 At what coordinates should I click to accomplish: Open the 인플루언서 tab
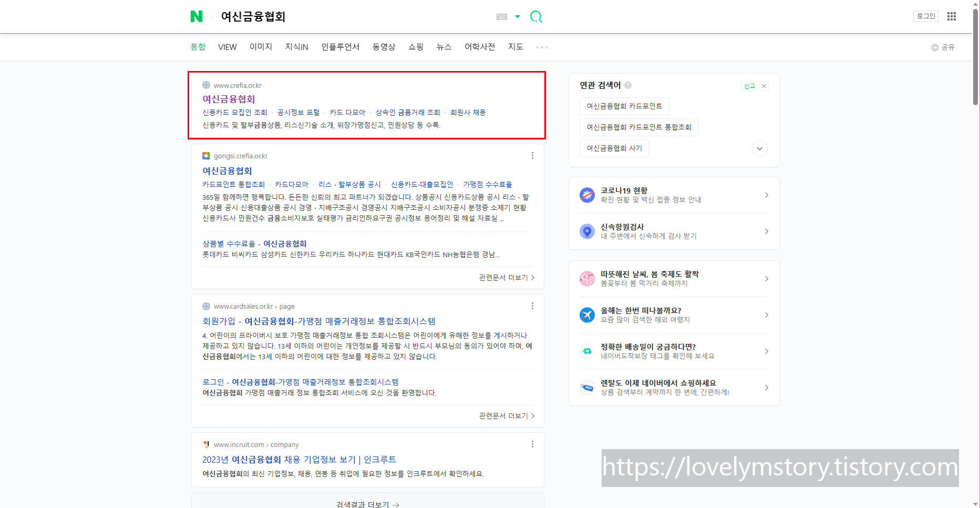coord(341,47)
